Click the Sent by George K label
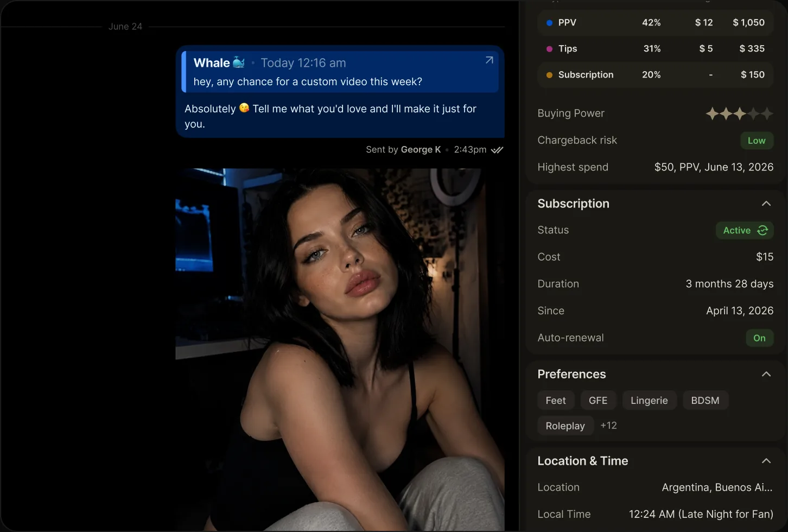The image size is (788, 532). tap(403, 150)
